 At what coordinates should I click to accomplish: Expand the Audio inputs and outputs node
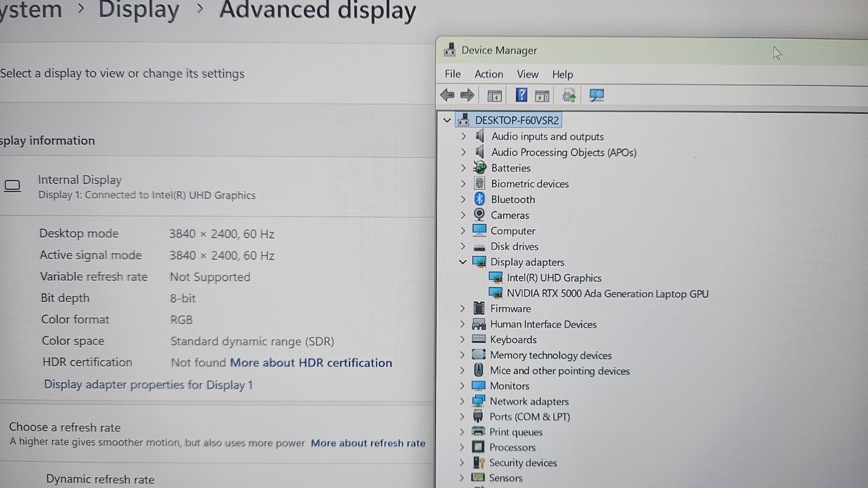click(463, 136)
